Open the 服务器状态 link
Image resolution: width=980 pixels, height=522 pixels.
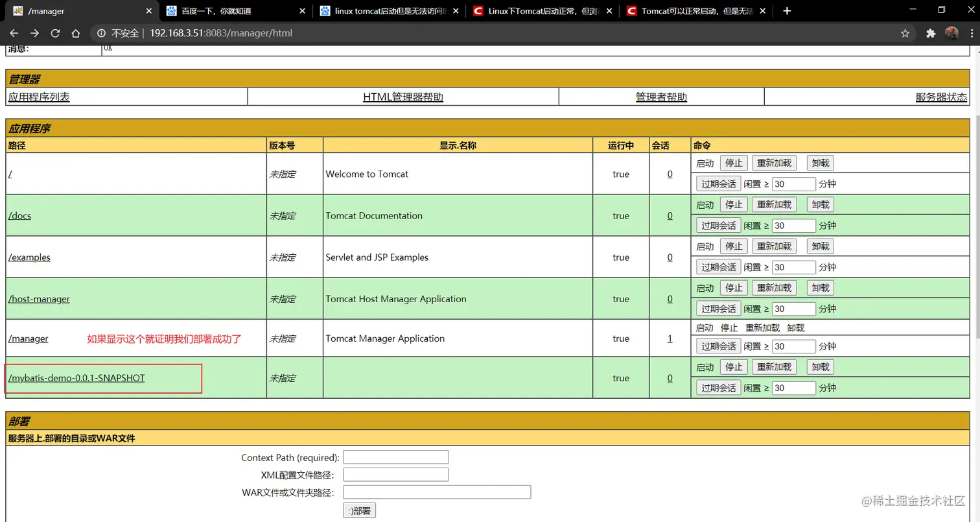point(941,97)
